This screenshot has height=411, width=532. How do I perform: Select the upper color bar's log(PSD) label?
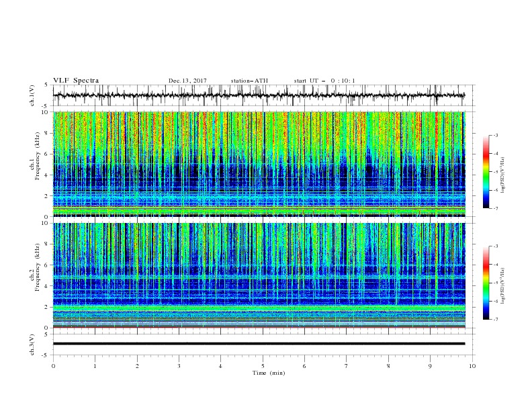click(x=503, y=175)
